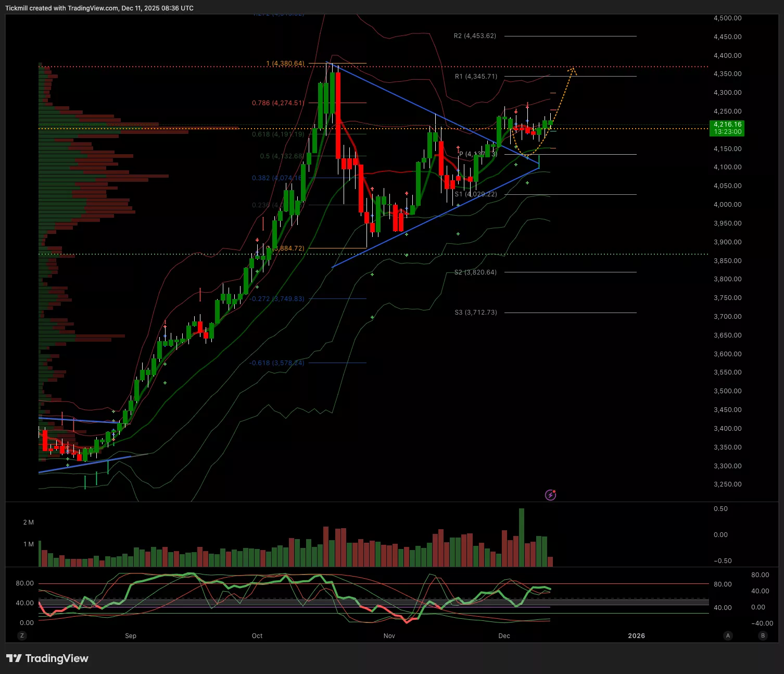Viewport: 784px width, 674px height.
Task: Click the 2026 label on time axis
Action: click(x=636, y=635)
